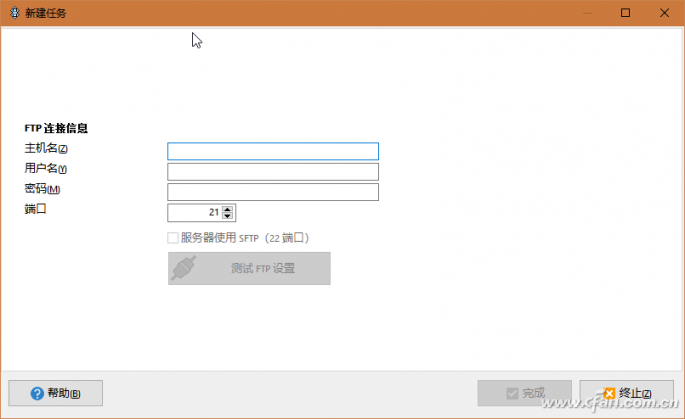Toggle 服务器使用 SFTP (22 端口) checkbox
This screenshot has height=419, width=685.
coord(173,238)
